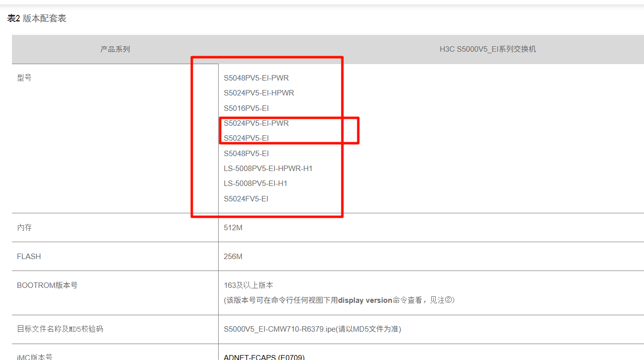
Task: Click the S5048PV5-EI model entry
Action: pyautogui.click(x=246, y=154)
